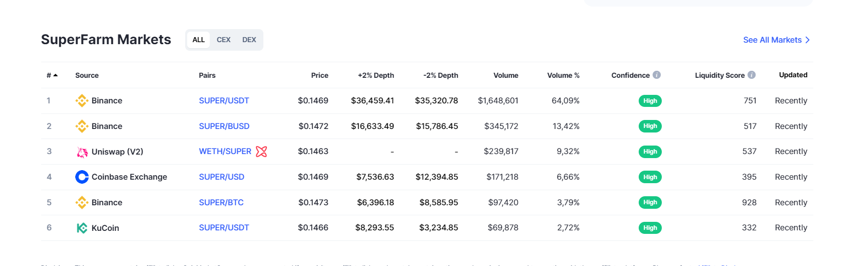This screenshot has height=266, width=868.
Task: Click the Binance logo in row 2
Action: [x=82, y=126]
